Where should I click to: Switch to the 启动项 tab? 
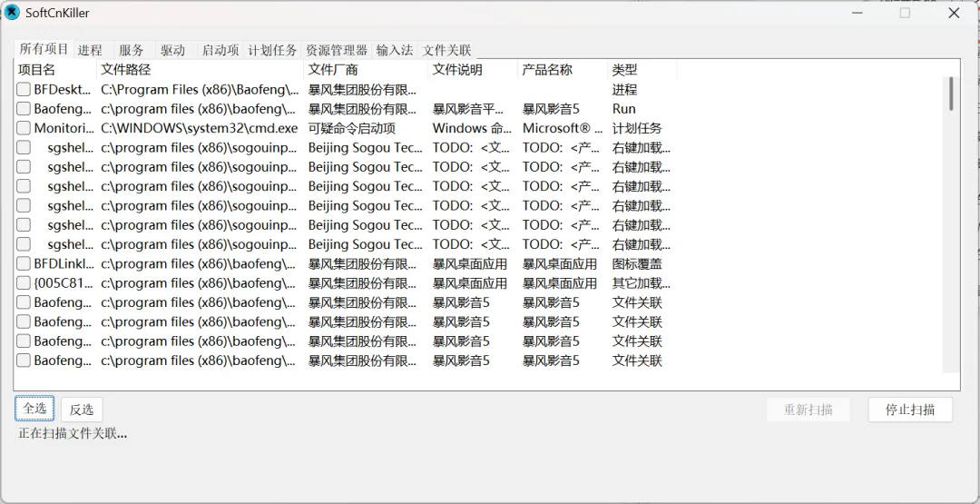pyautogui.click(x=220, y=50)
